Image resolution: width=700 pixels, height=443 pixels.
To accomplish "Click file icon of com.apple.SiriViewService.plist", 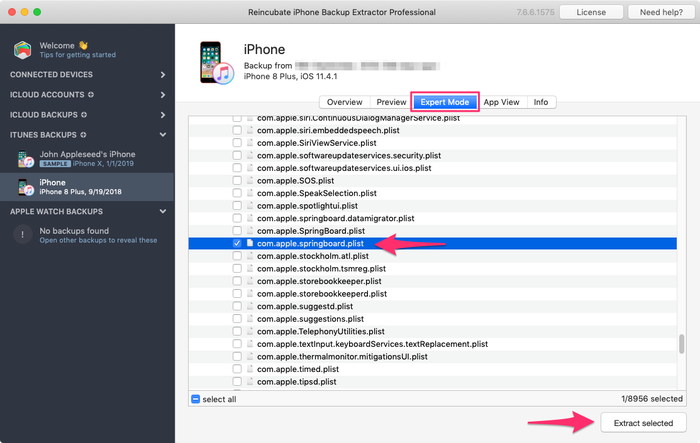I will (x=250, y=143).
